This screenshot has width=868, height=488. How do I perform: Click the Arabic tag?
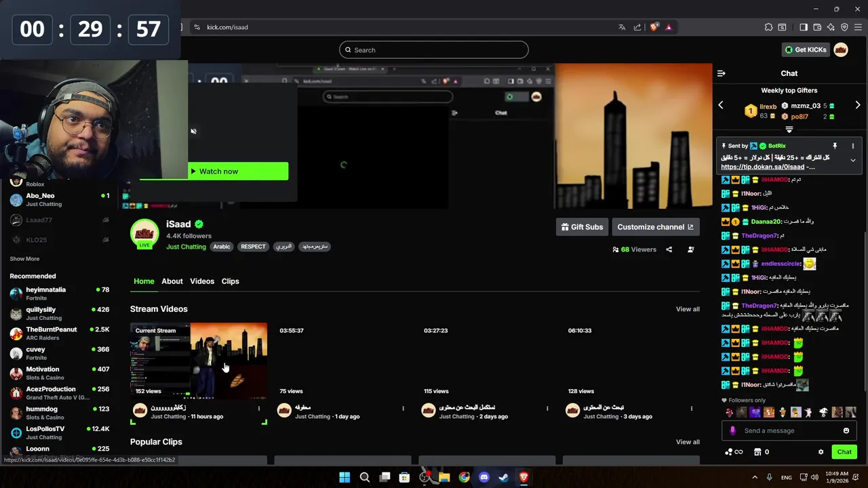coord(222,247)
